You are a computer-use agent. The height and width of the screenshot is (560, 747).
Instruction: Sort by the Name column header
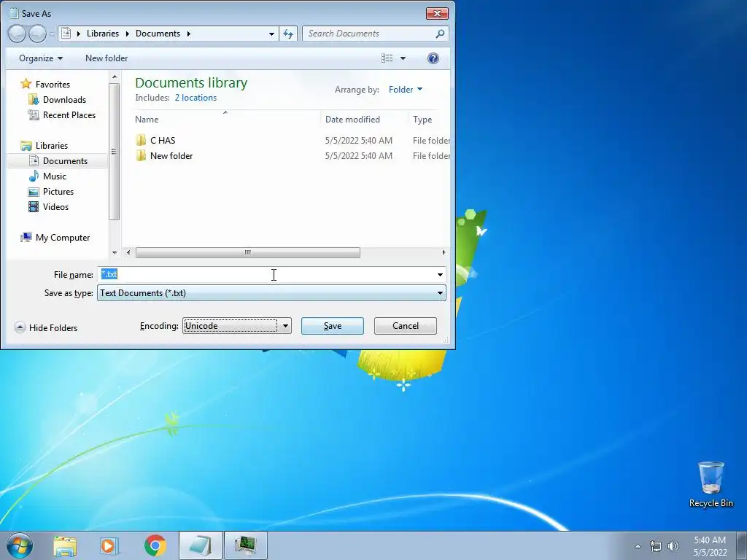[147, 120]
